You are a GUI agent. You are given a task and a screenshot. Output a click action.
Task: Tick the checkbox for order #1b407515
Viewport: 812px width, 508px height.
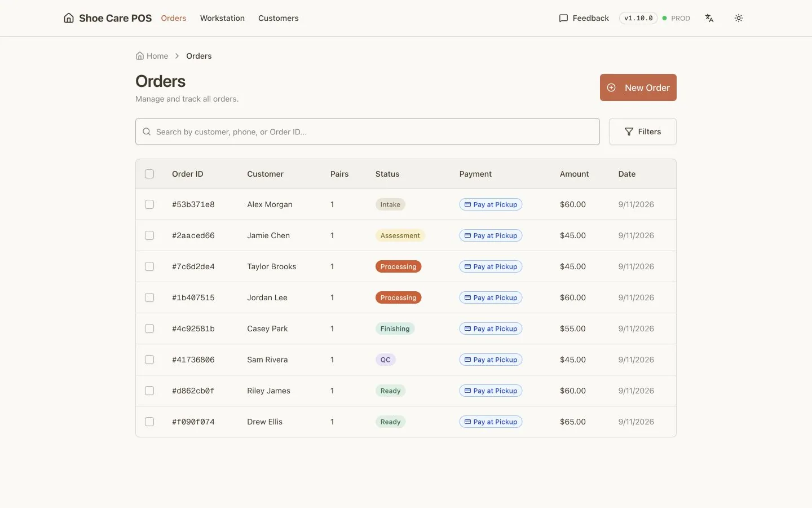coord(149,297)
